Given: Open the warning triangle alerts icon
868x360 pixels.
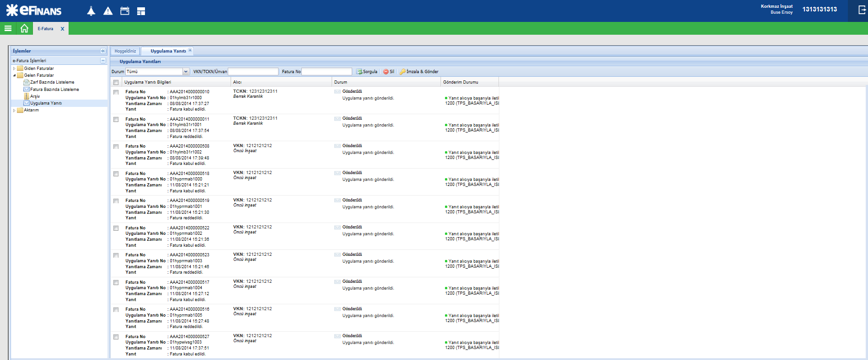Looking at the screenshot, I should 108,11.
